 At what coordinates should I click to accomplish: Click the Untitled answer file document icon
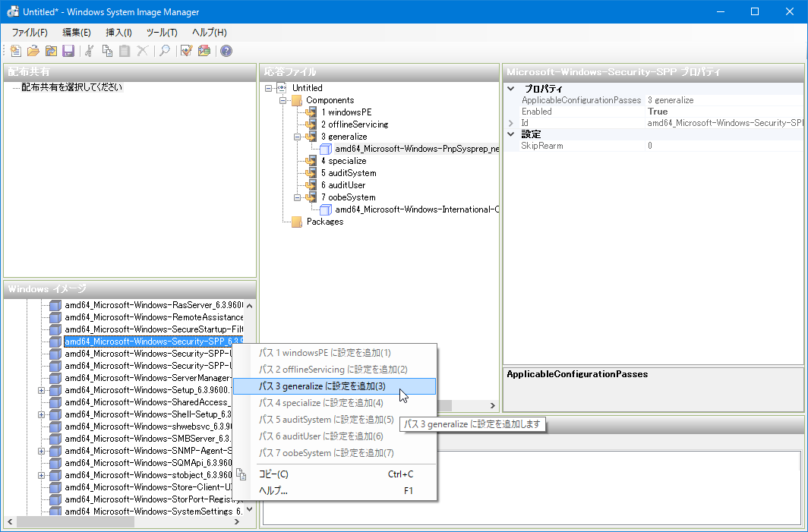(x=282, y=88)
